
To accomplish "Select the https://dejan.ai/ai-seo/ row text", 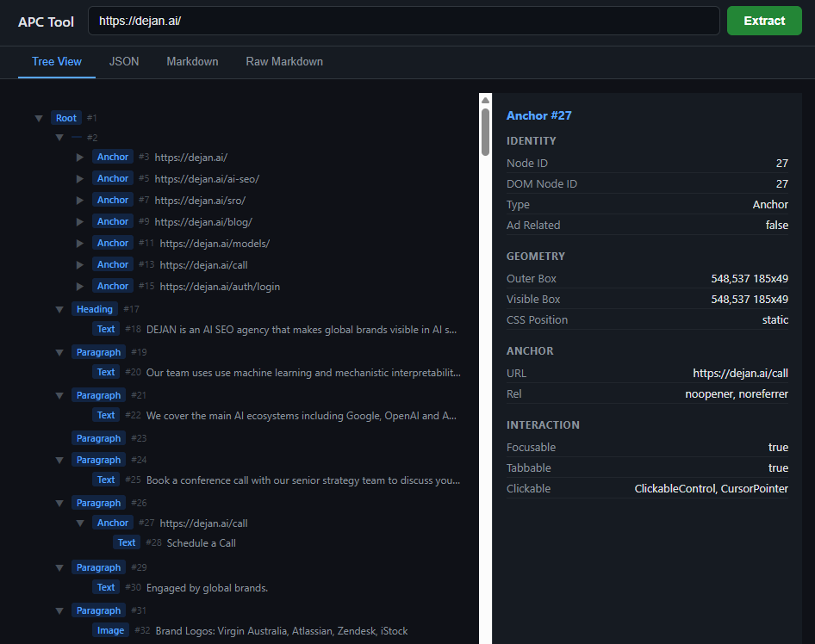I will [207, 179].
